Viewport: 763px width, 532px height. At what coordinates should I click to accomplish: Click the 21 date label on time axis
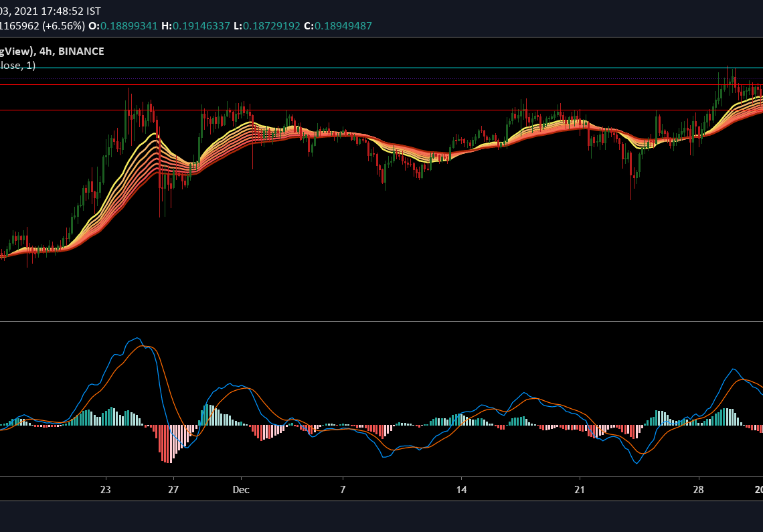[x=580, y=489]
